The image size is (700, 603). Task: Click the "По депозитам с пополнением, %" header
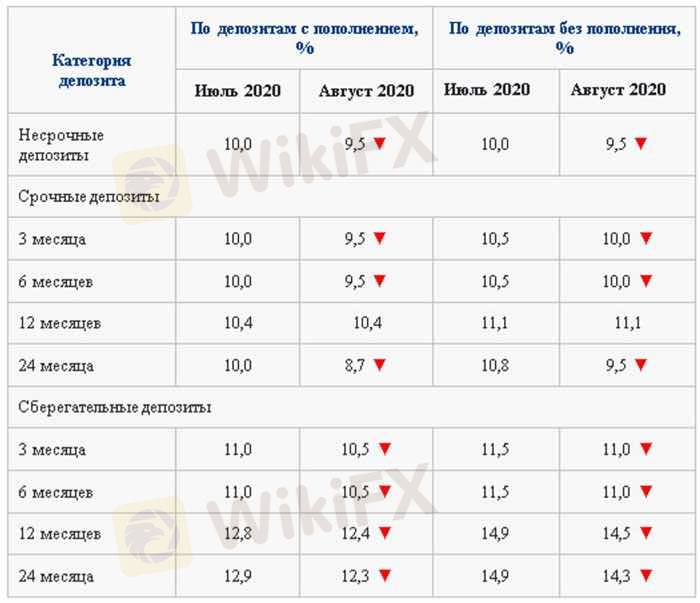pyautogui.click(x=303, y=38)
